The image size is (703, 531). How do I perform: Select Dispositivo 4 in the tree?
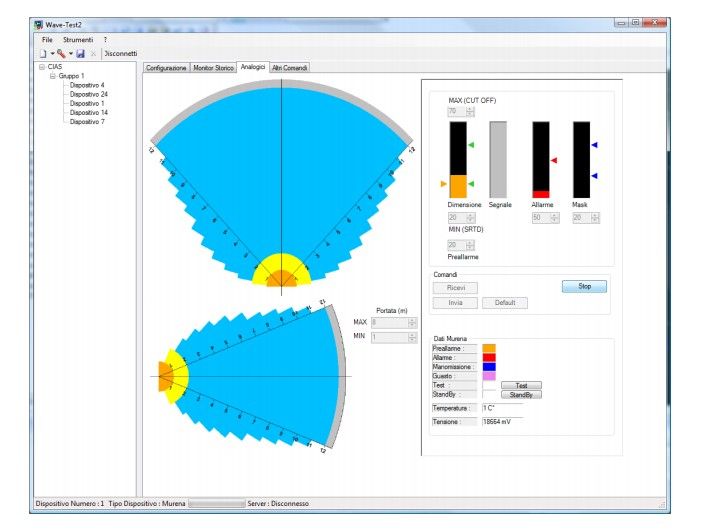[87, 85]
